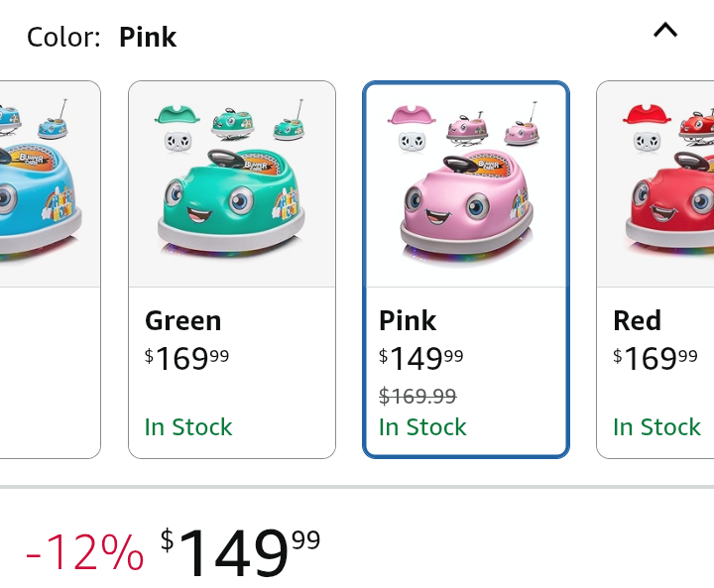Click the "Color: Pink" heading text
Screen dimensions: 714x588
(101, 38)
